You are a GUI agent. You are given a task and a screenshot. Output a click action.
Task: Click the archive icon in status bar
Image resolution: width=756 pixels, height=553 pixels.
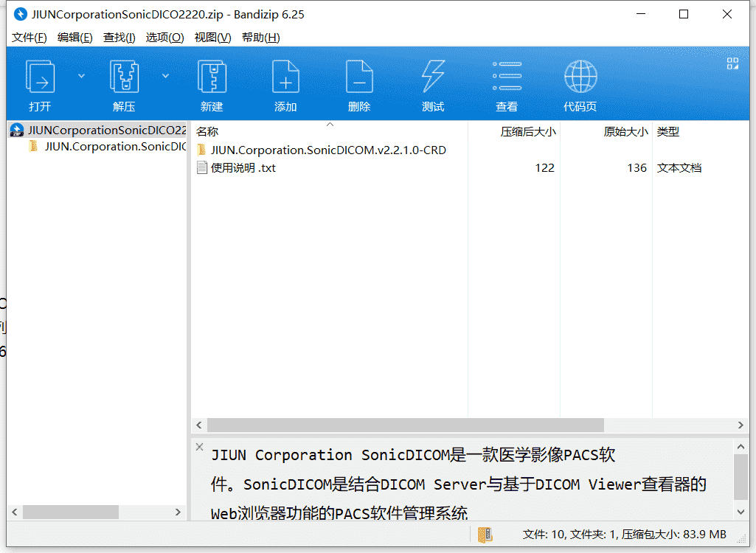(x=485, y=534)
